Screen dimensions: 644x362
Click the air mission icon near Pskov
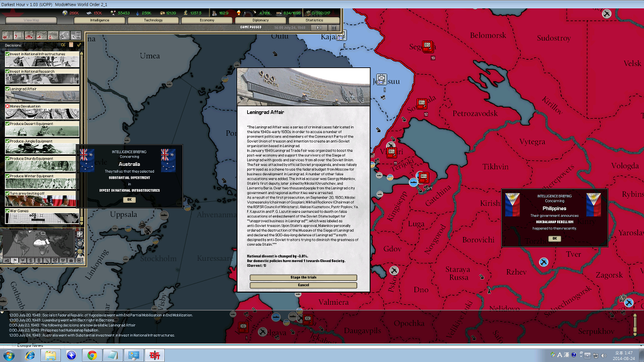click(x=394, y=270)
